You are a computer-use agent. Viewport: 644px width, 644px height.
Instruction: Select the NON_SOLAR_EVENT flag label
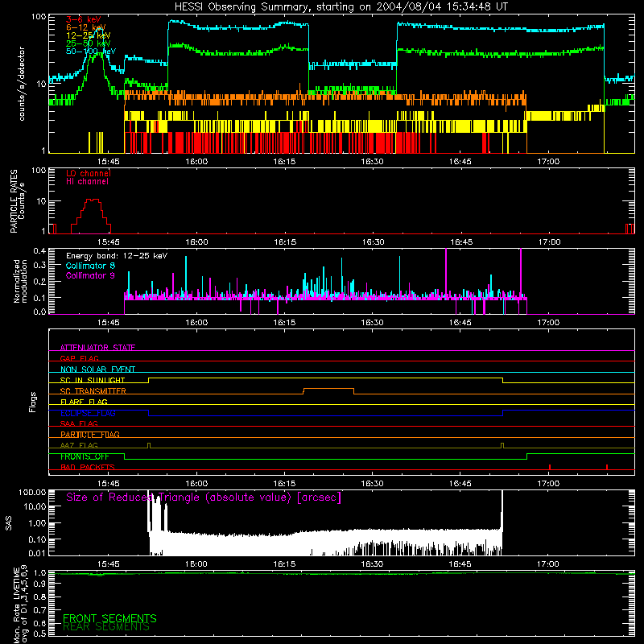coord(97,369)
